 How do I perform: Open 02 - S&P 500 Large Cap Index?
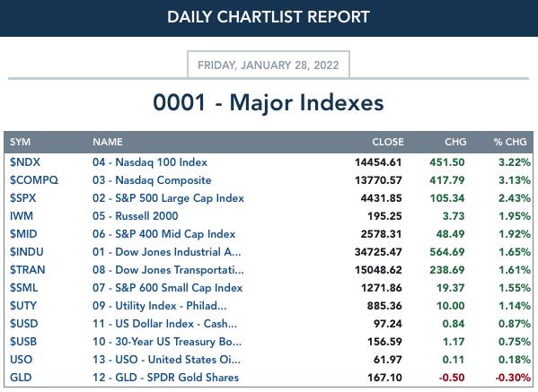[x=168, y=198]
